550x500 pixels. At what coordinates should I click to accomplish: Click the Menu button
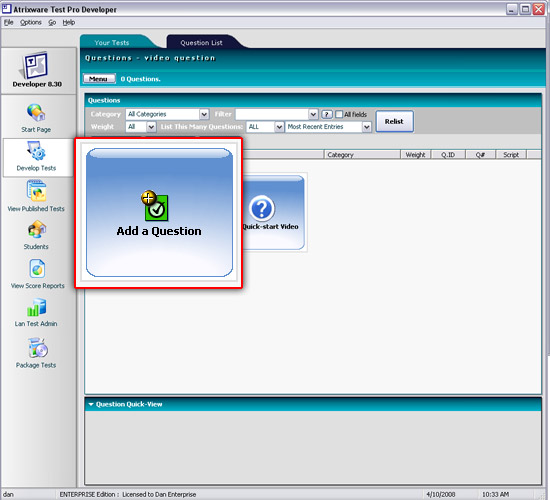[99, 79]
